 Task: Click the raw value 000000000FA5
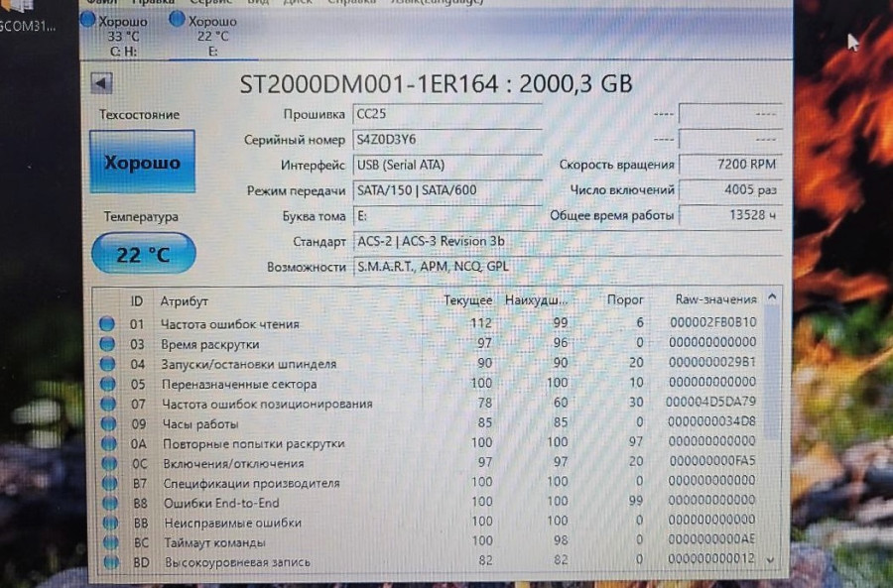(711, 460)
